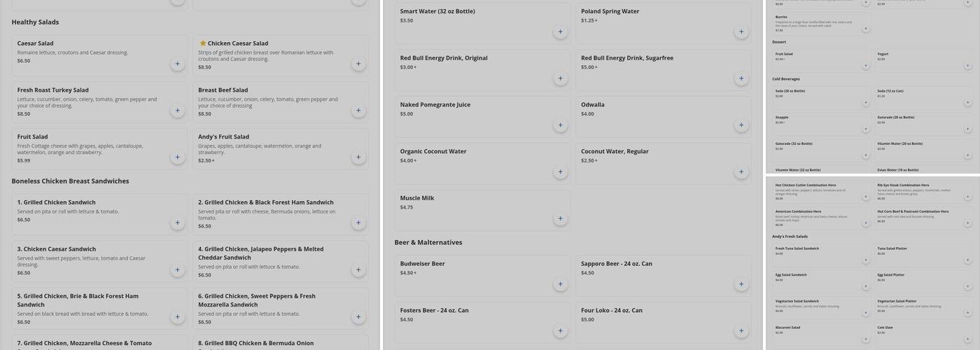Click the Healthy Salads section heading
The width and height of the screenshot is (980, 350).
tap(35, 22)
